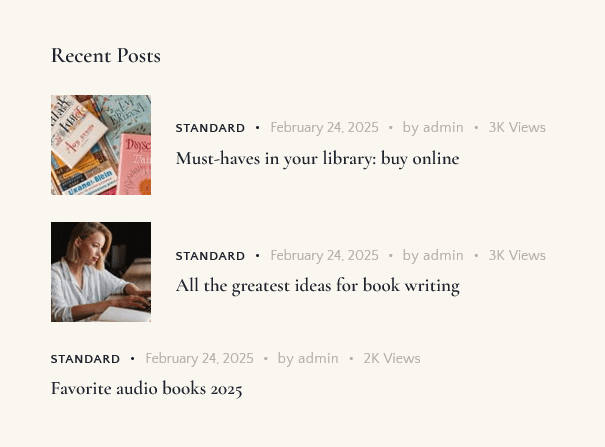Click 3K Views on the Must-haves post
The width and height of the screenshot is (605, 447).
coord(517,128)
